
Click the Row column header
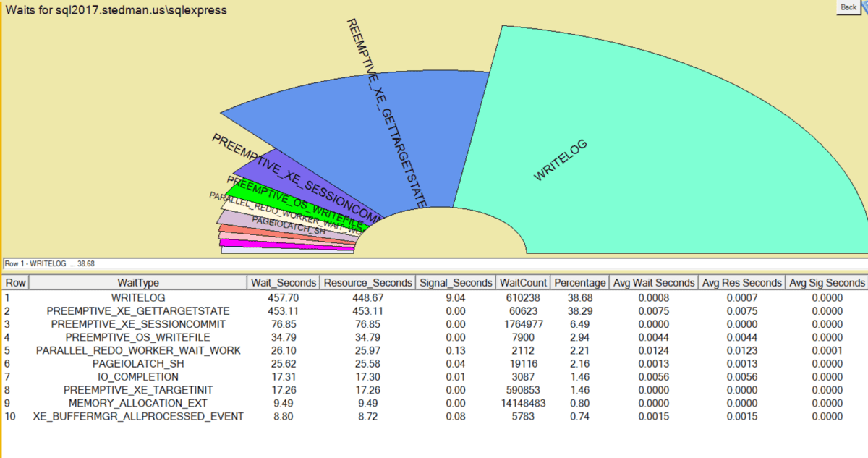point(15,283)
